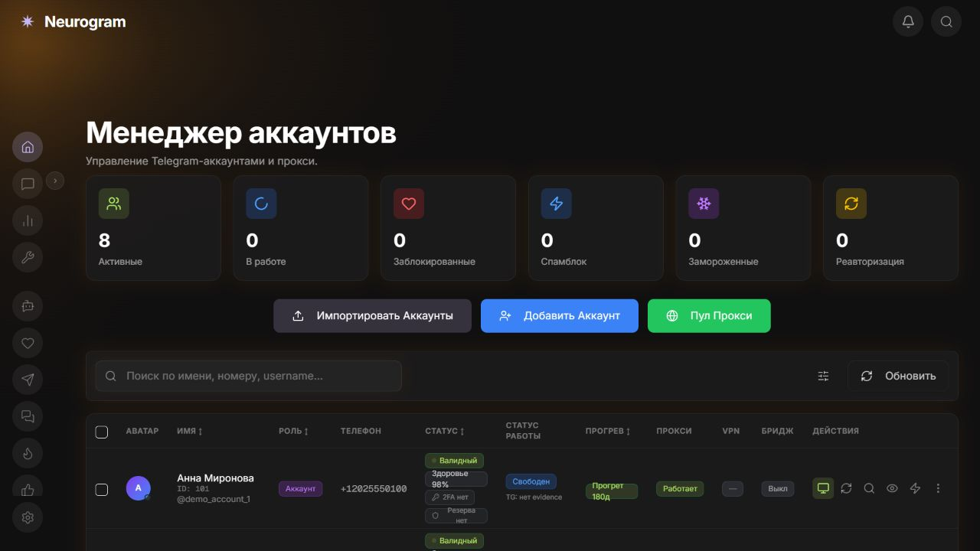The height and width of the screenshot is (551, 980).
Task: Click the Neurogram logo
Action: click(73, 21)
